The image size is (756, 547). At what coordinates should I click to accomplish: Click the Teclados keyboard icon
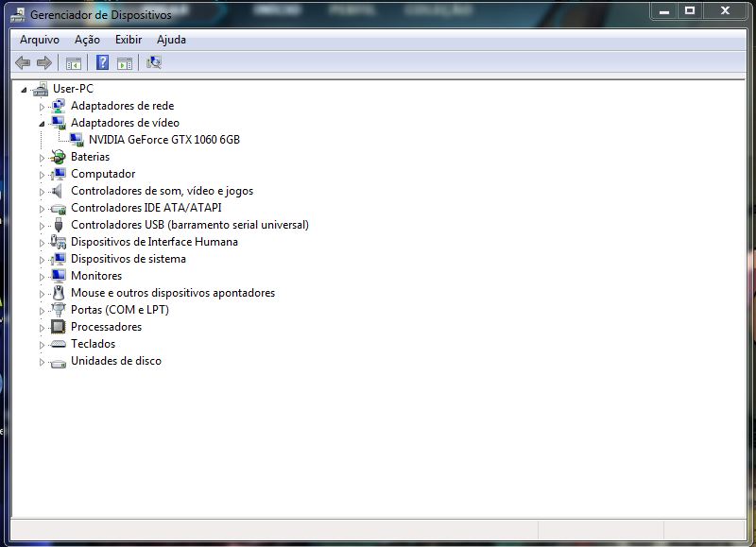[x=59, y=344]
